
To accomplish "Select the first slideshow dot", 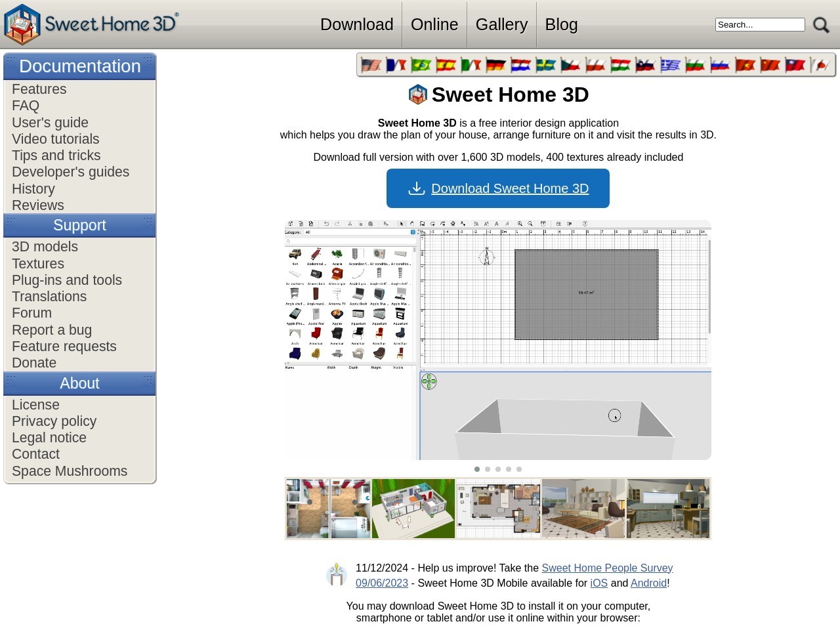I will (x=477, y=469).
